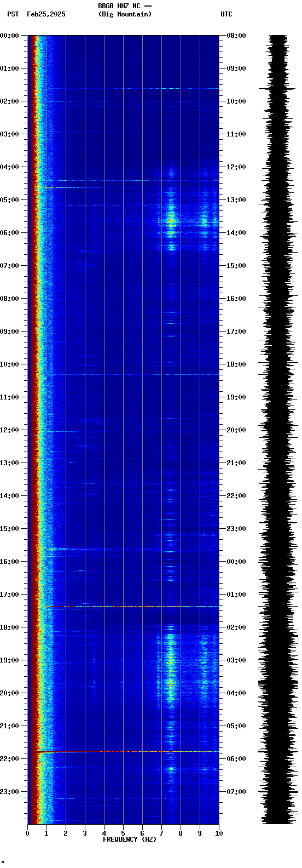Click the frequency axis tick '0'
This screenshot has width=302, height=868.
27,833
